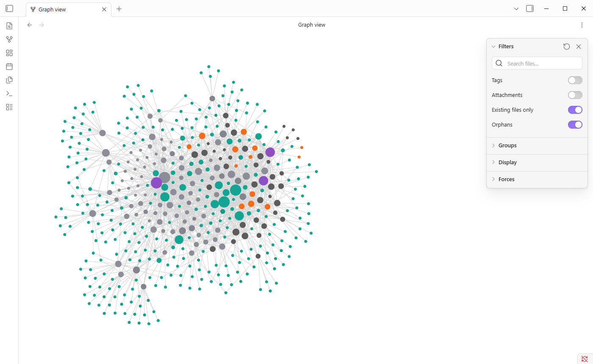Toggle the right sidebar icon

coord(530,8)
